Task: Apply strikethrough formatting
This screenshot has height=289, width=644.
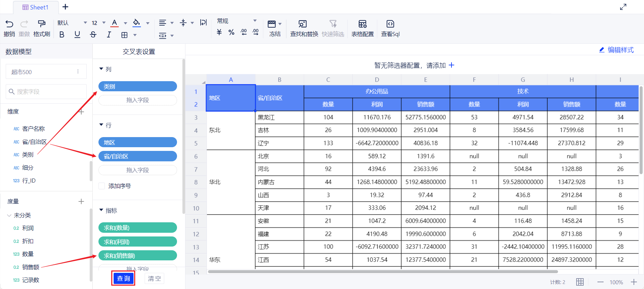Action: tap(93, 35)
